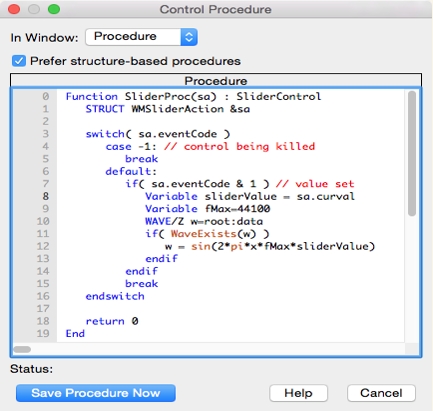Image resolution: width=433 pixels, height=411 pixels.
Task: Click the gray minimize window button
Action: click(34, 9)
